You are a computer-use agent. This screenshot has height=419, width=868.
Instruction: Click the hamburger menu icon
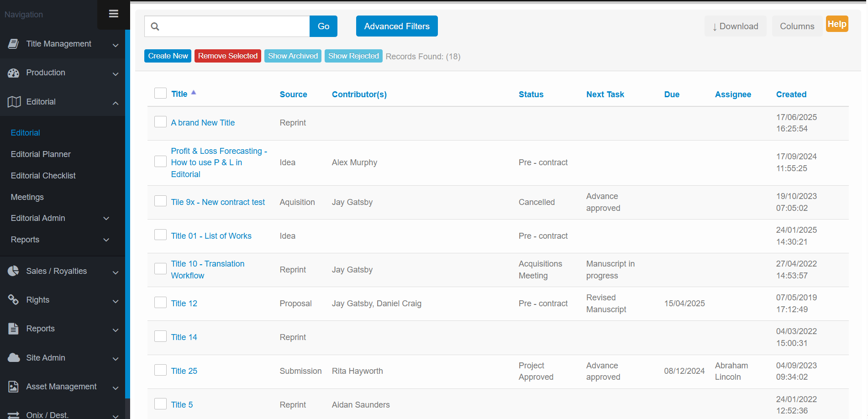114,14
